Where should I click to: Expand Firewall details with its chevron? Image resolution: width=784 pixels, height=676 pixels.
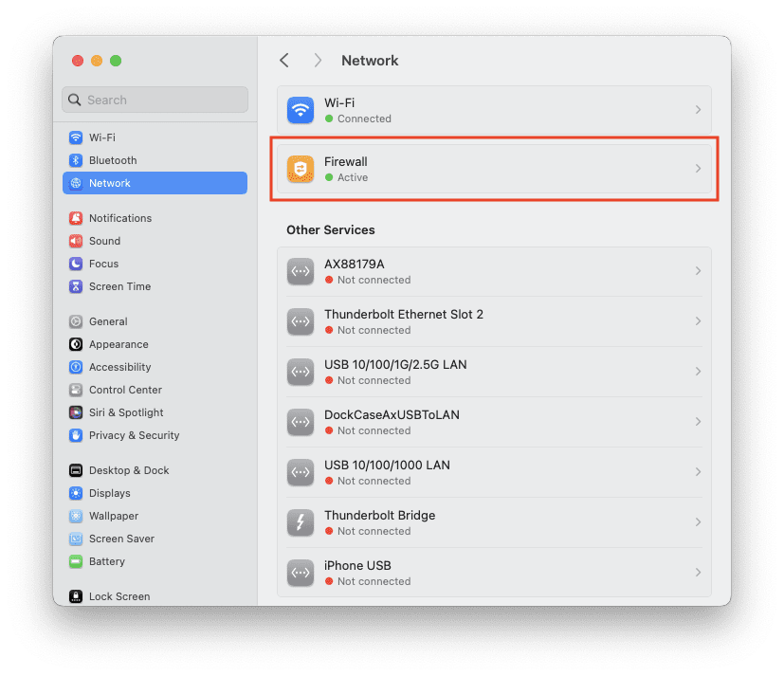point(698,169)
